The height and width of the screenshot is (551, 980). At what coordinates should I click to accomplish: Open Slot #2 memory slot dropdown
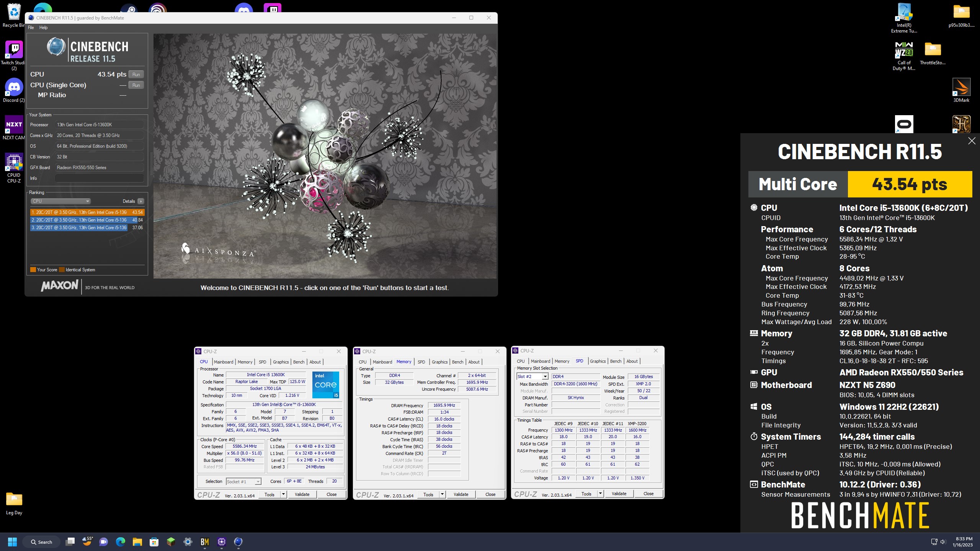coord(532,377)
